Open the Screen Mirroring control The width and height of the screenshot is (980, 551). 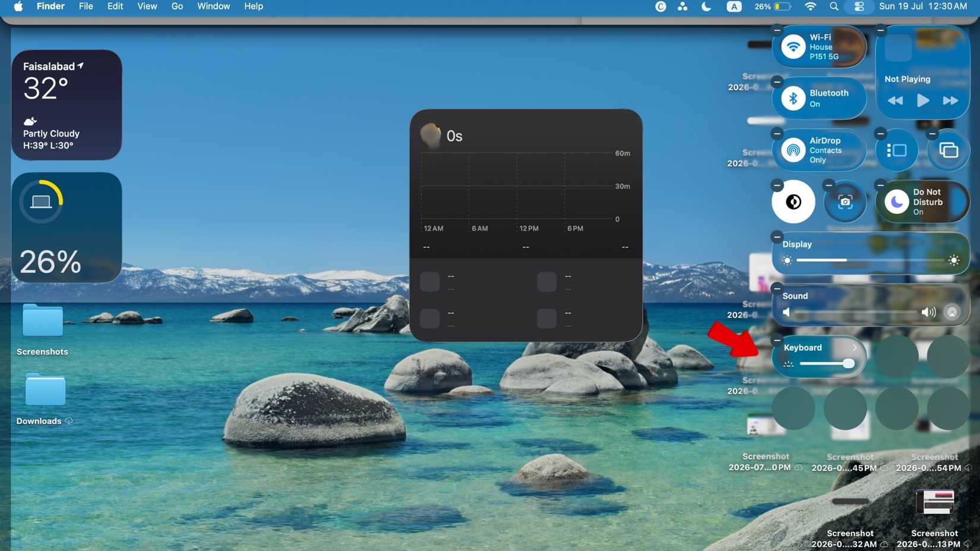(949, 150)
